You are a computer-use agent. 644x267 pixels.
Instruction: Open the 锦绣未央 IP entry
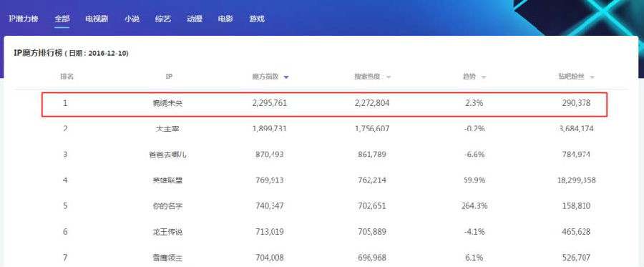pyautogui.click(x=167, y=104)
